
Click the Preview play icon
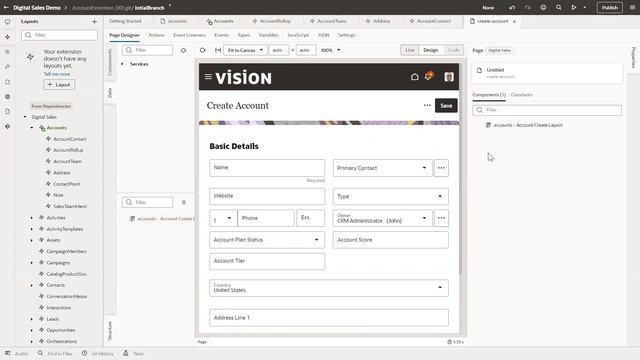(573, 7)
